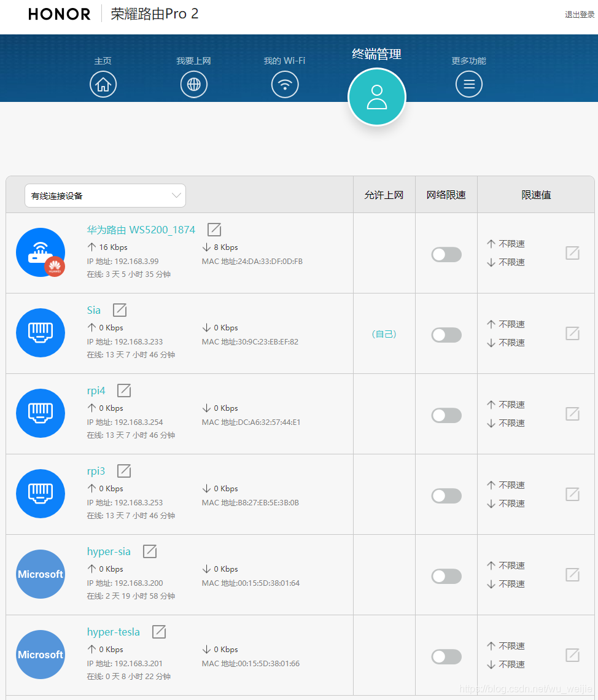Select MAC address 00:15:5D:38:01:64

pyautogui.click(x=270, y=583)
